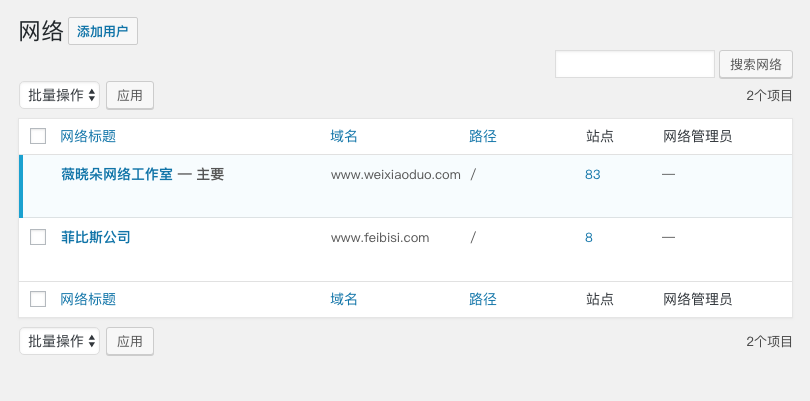
Task: Click the 8 sites count link
Action: click(x=589, y=237)
